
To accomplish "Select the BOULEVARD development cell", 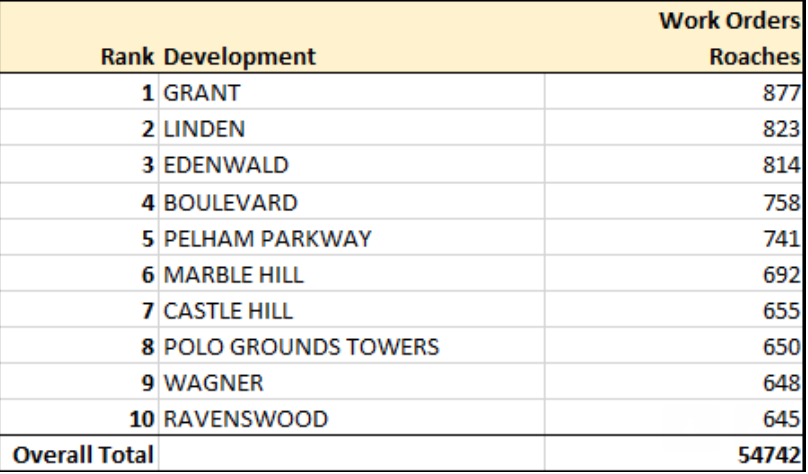I will [351, 201].
